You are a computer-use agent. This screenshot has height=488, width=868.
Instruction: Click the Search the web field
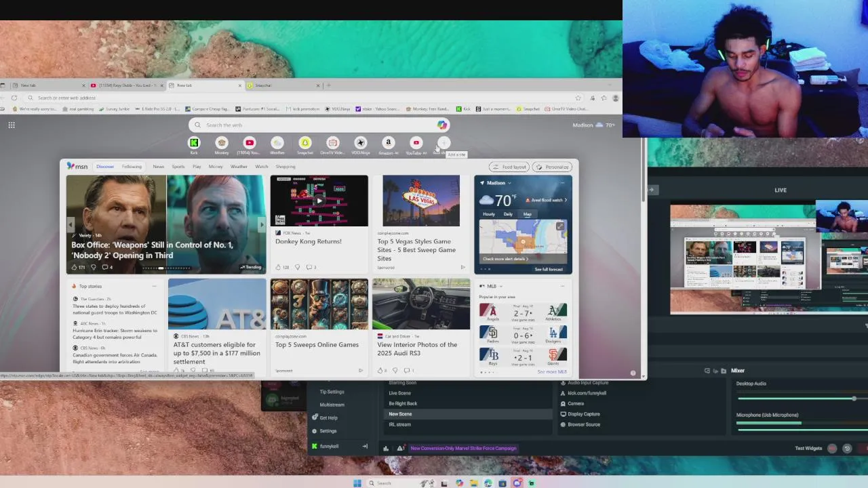pos(319,125)
